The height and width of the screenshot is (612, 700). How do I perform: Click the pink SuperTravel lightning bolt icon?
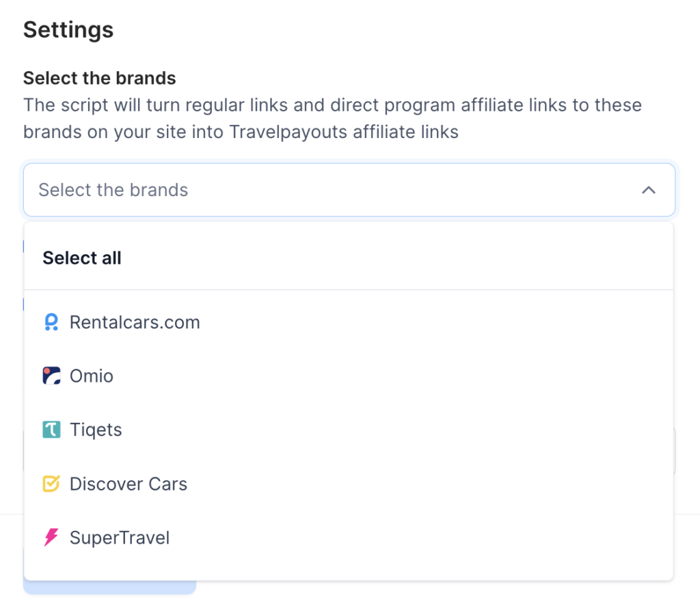click(51, 538)
